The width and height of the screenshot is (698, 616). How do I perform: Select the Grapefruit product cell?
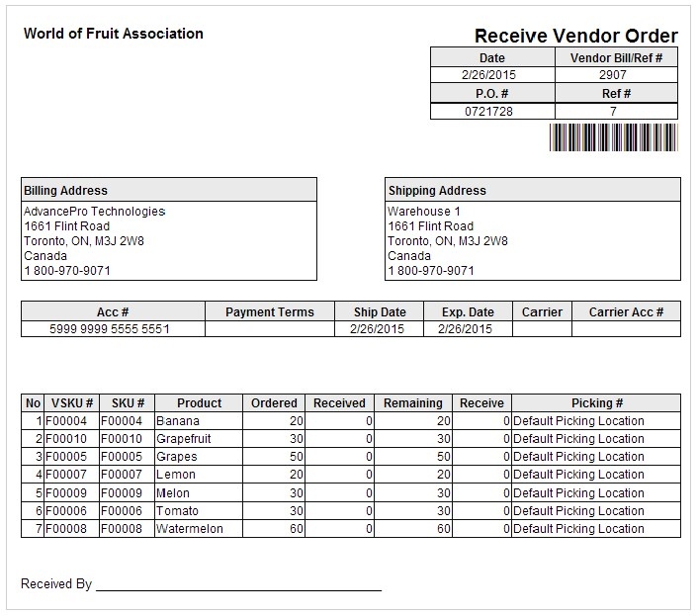(184, 439)
